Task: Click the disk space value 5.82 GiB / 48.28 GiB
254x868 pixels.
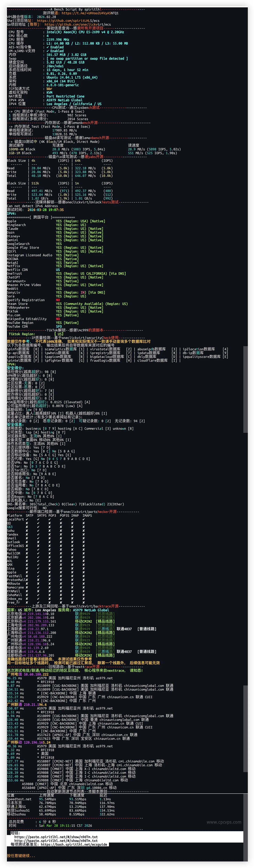Action: point(65,62)
